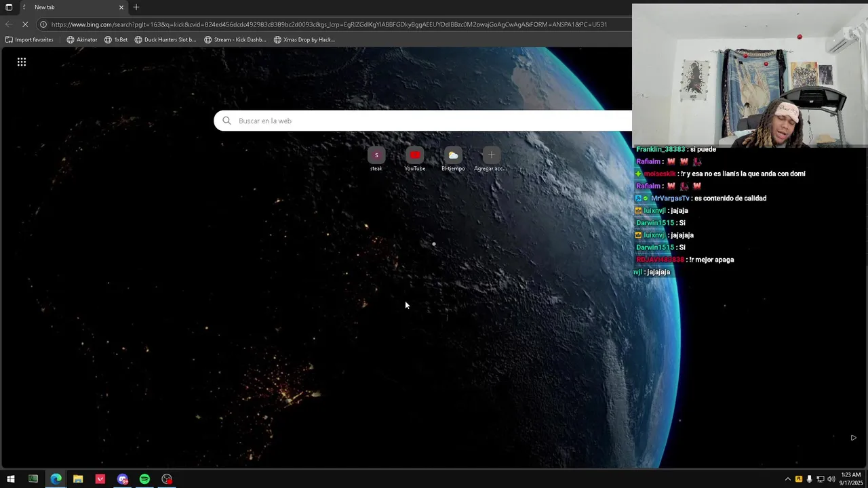Open Stream - Kick Dashboard bookmark
Image resolution: width=868 pixels, height=488 pixels.
[235, 39]
